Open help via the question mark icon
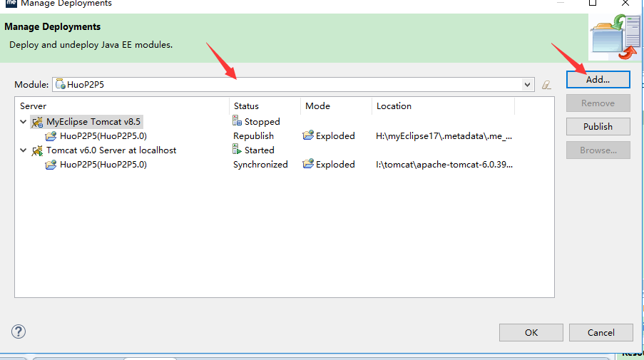 (x=19, y=331)
